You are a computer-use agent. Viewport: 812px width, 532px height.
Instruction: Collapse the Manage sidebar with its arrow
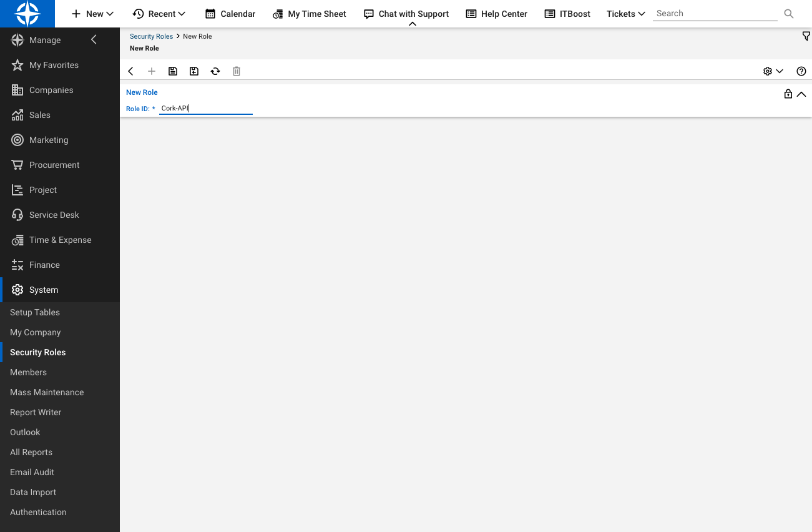point(94,40)
